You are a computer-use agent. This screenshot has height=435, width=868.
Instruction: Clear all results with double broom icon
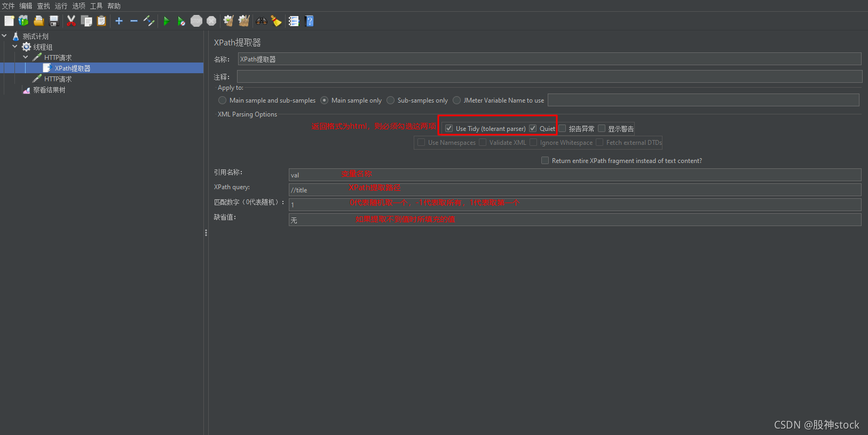point(244,21)
